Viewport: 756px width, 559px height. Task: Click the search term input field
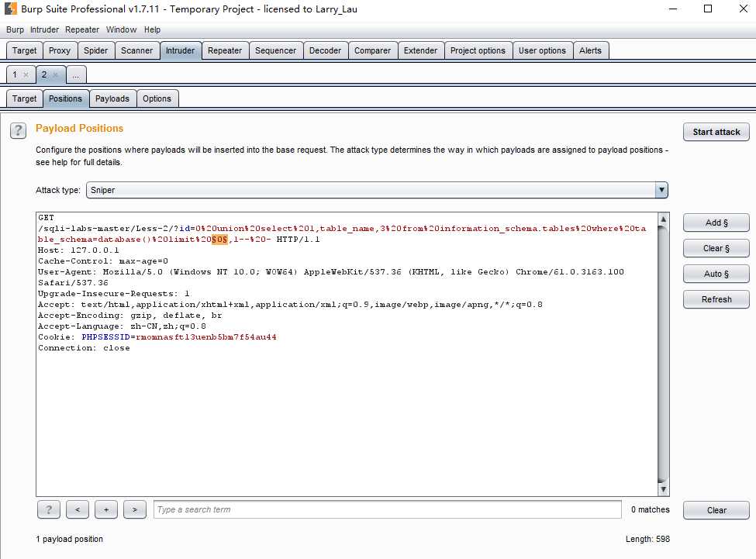click(388, 509)
